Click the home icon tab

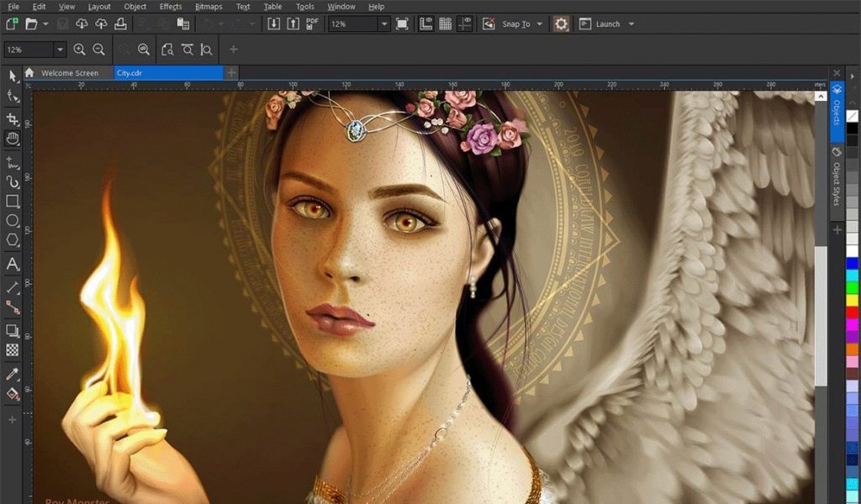click(29, 73)
